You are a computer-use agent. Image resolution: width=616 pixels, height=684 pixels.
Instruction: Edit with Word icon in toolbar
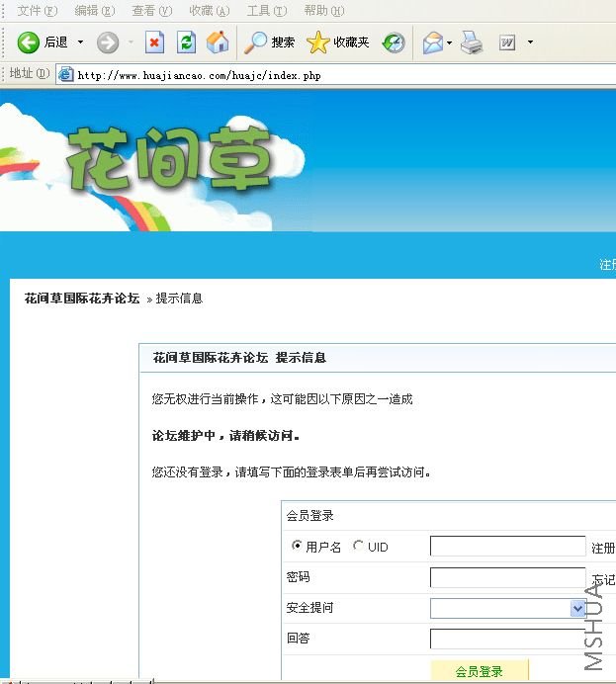click(507, 43)
